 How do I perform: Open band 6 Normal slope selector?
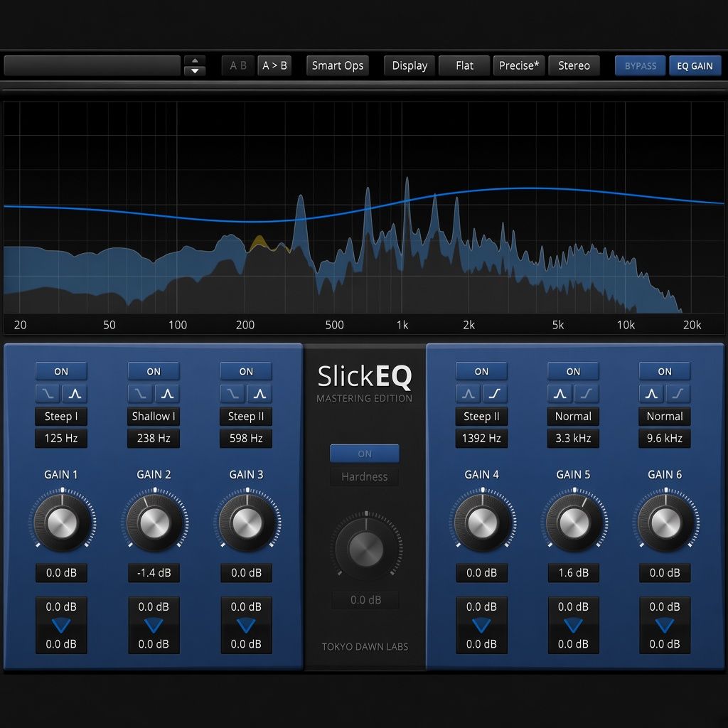665,417
